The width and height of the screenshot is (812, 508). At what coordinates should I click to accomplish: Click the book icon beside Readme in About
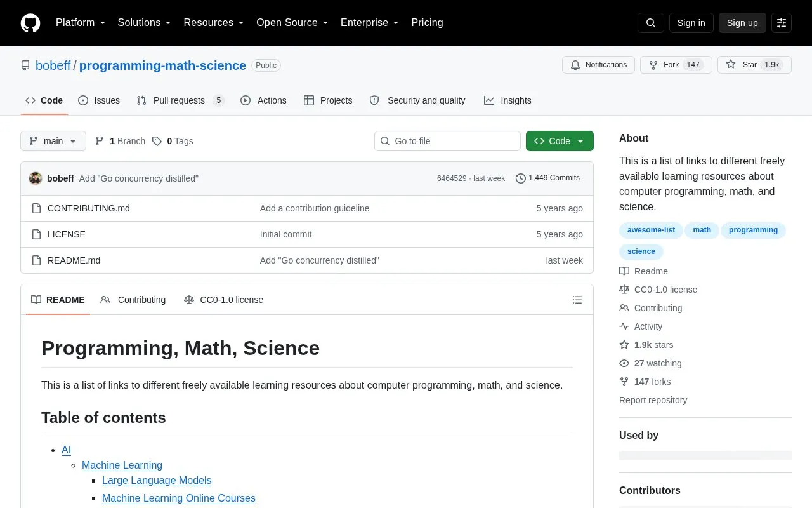(624, 271)
